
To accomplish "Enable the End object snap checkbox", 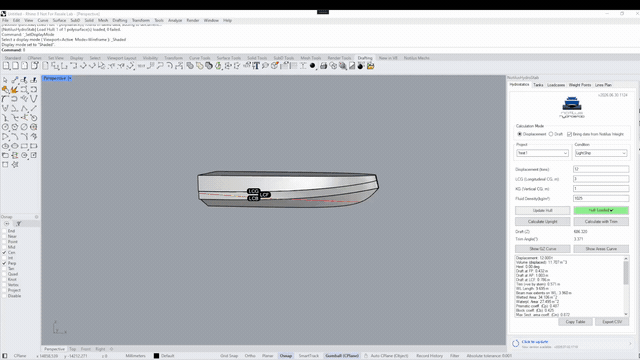I will [4, 231].
